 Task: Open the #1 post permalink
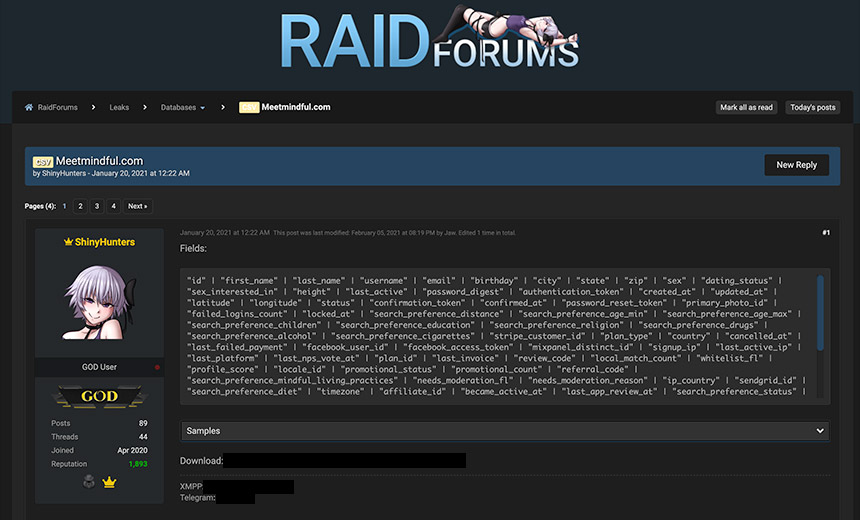825,233
